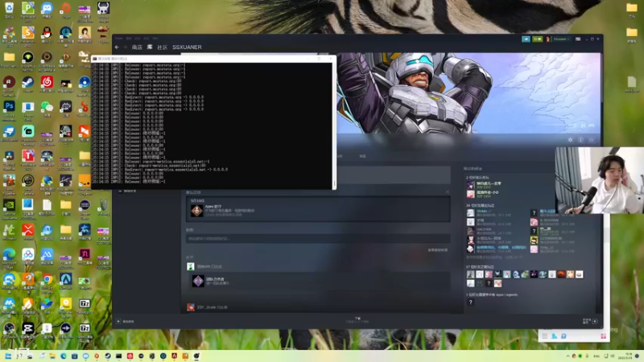This screenshot has height=362, width=644.
Task: Select the CapCut desktop icon
Action: point(28,329)
